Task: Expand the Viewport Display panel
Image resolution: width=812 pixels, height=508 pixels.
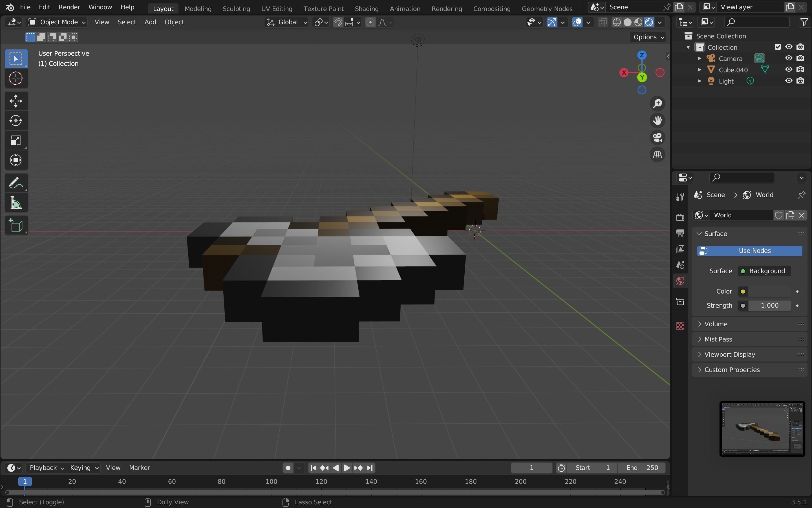Action: 749,354
